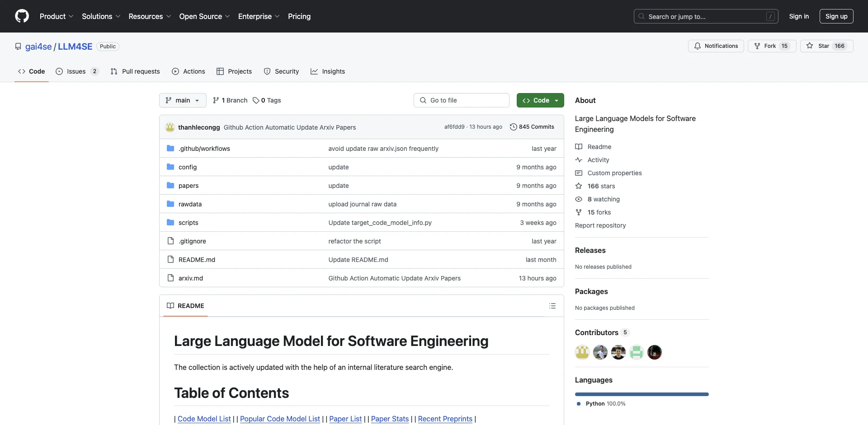Viewport: 868px width, 425px height.
Task: Expand the Enterprise menu
Action: 259,16
